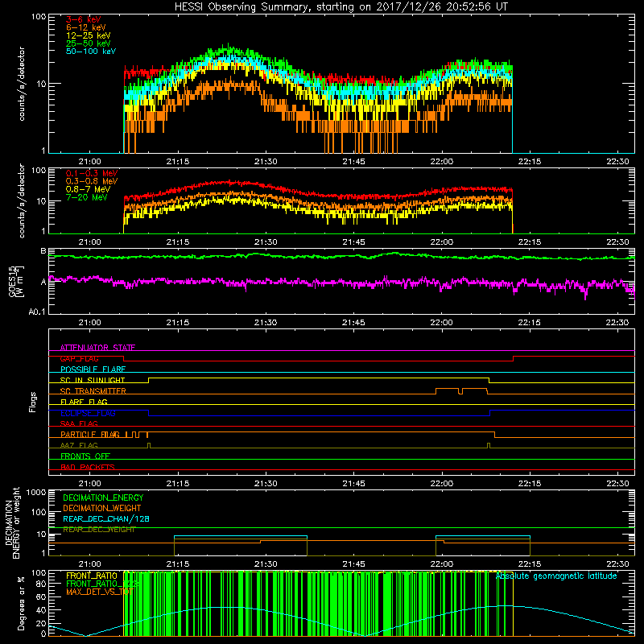Viewport: 644px width, 644px height.
Task: Click the 22:30 tick under the decimation plot
Action: [x=617, y=564]
